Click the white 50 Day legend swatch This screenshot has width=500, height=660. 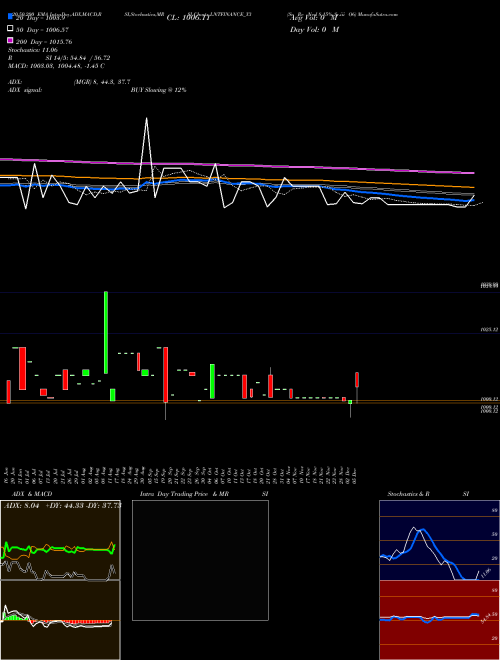(10, 29)
